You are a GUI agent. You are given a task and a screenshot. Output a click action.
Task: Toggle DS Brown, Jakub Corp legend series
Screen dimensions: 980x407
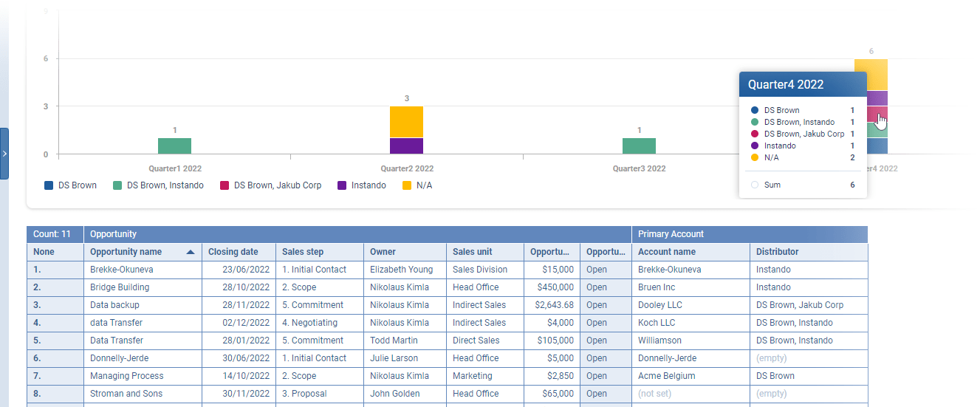tap(270, 185)
